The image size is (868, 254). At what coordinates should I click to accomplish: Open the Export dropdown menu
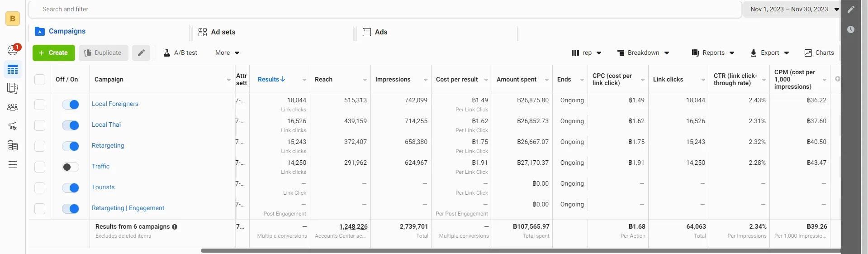pos(769,53)
